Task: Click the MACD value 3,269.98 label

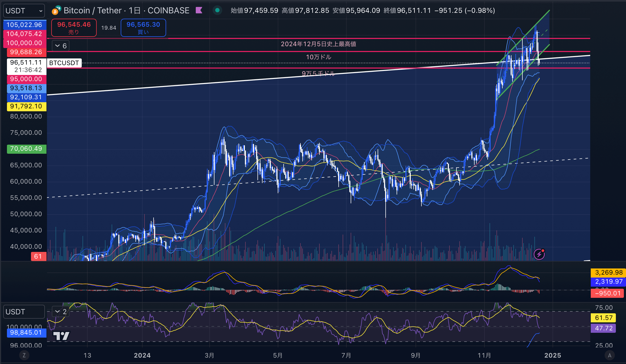Action: tap(609, 272)
